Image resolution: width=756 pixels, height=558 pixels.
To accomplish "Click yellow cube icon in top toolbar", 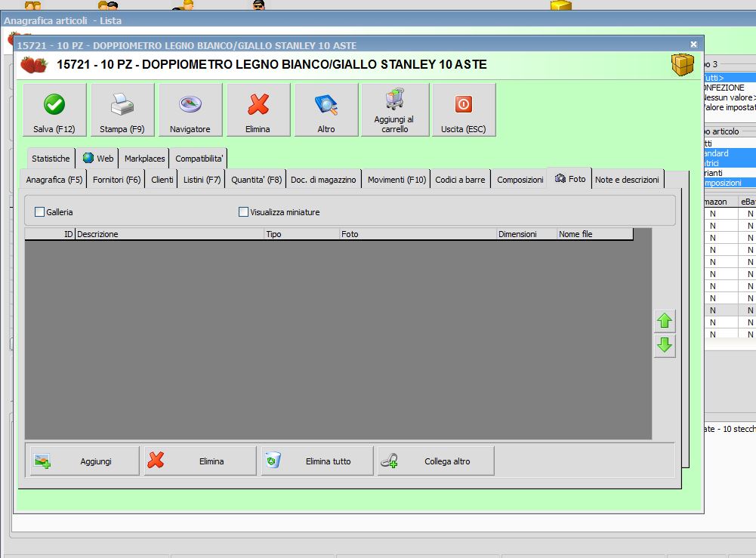I will 560,5.
